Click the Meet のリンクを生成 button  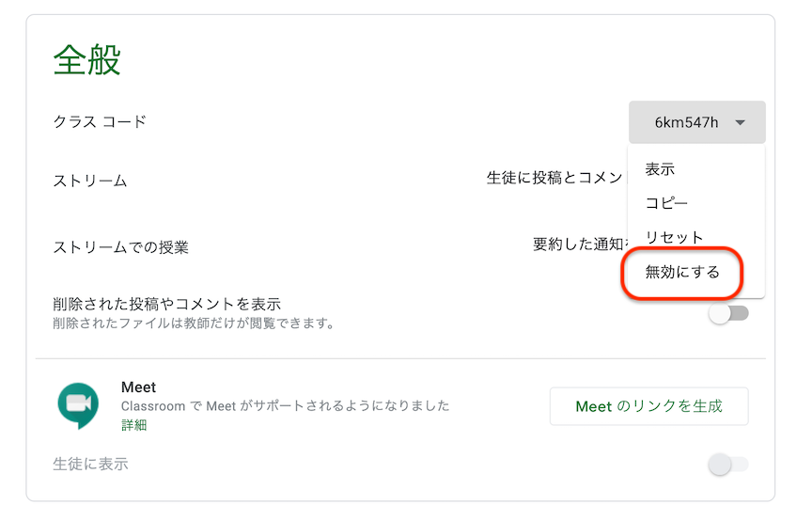click(x=648, y=406)
